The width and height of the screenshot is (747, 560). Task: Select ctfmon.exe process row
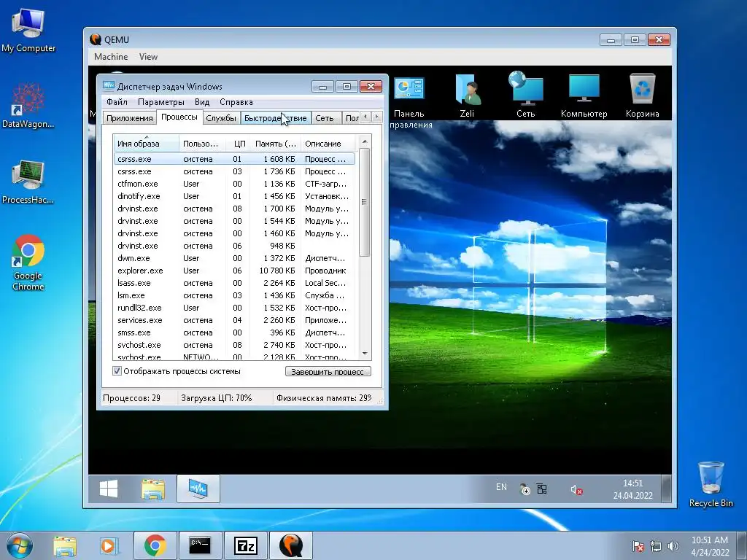pos(234,184)
